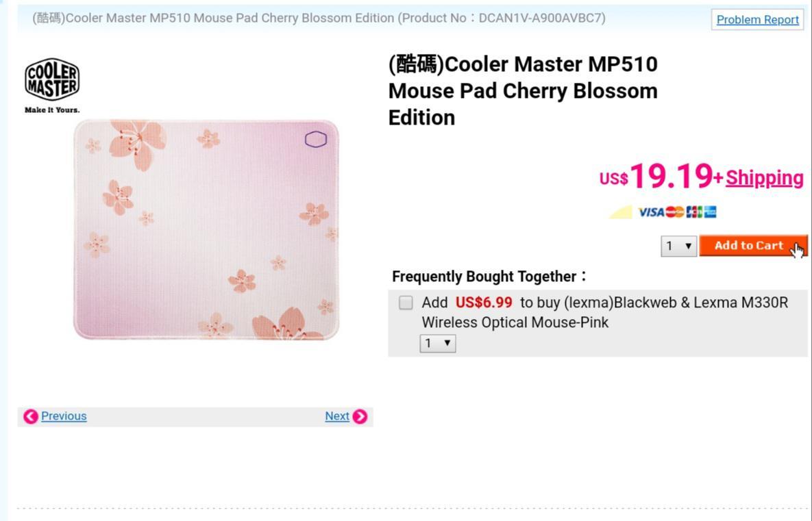Enable the Lexma M330R mouse add-on checkbox

(405, 302)
